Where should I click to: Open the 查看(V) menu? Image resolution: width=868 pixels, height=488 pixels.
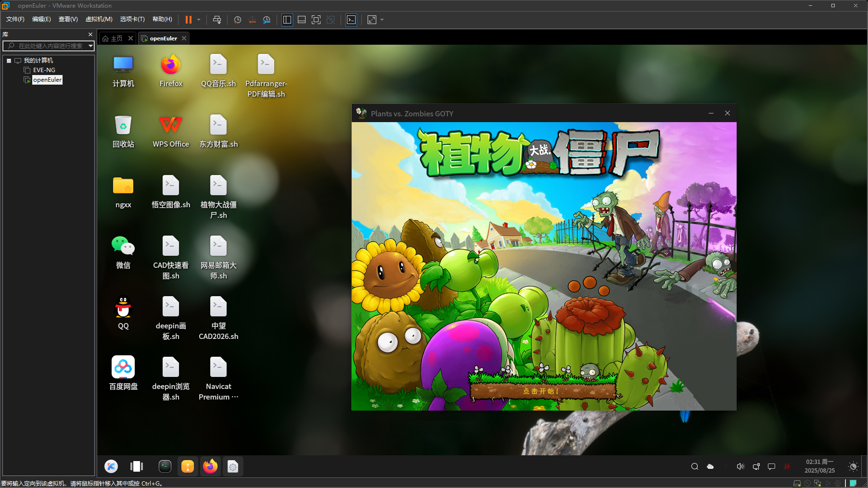(x=68, y=19)
